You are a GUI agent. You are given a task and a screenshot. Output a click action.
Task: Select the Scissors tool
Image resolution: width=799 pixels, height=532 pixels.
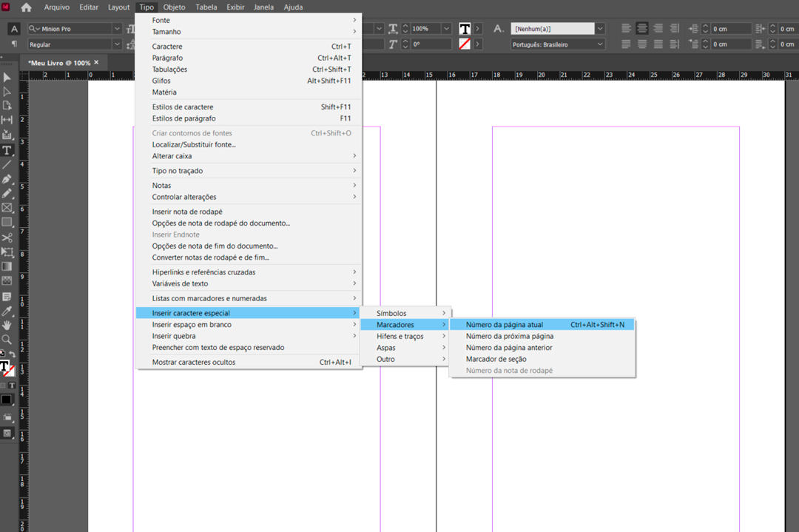(7, 238)
